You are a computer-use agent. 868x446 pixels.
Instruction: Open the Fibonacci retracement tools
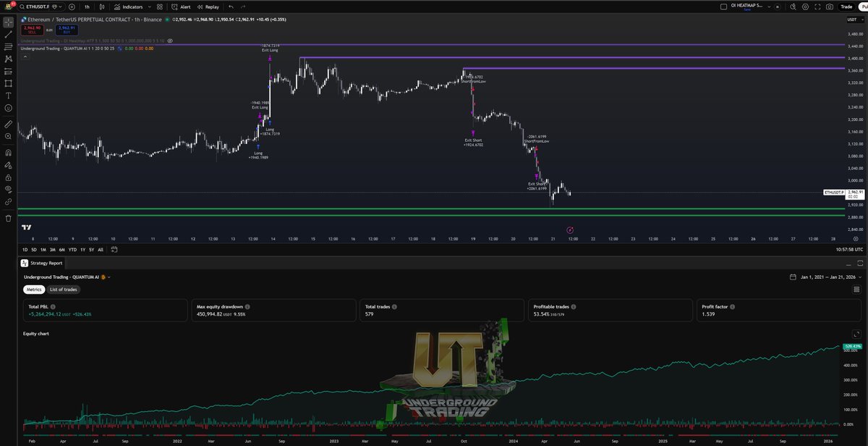pos(8,46)
